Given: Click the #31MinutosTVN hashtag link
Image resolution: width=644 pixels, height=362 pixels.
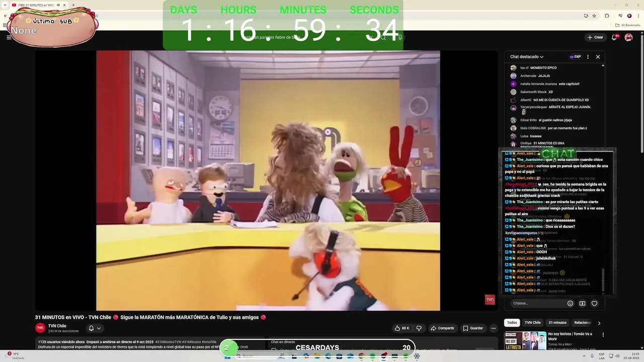Looking at the screenshot, I should (168, 342).
